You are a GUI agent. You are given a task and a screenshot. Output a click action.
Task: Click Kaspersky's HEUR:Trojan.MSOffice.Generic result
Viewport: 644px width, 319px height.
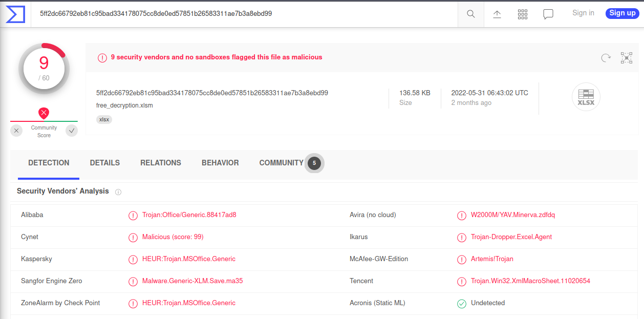(x=189, y=259)
